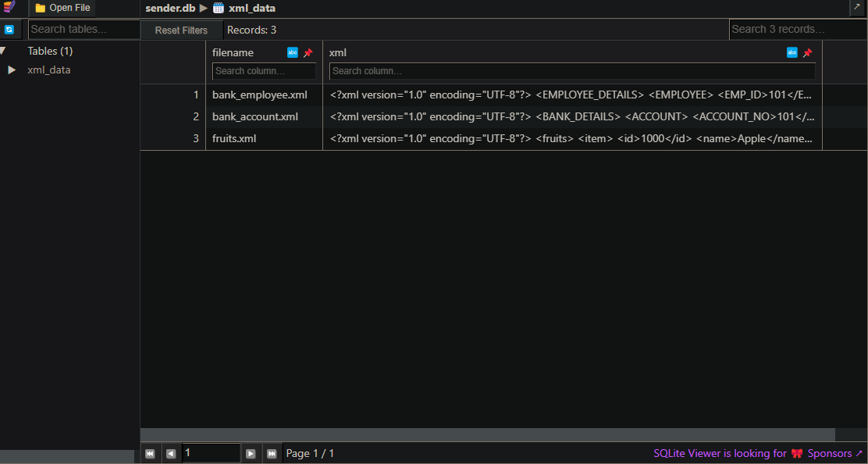The width and height of the screenshot is (868, 464).
Task: Expand the xml_data table in the sidebar
Action: (x=11, y=70)
